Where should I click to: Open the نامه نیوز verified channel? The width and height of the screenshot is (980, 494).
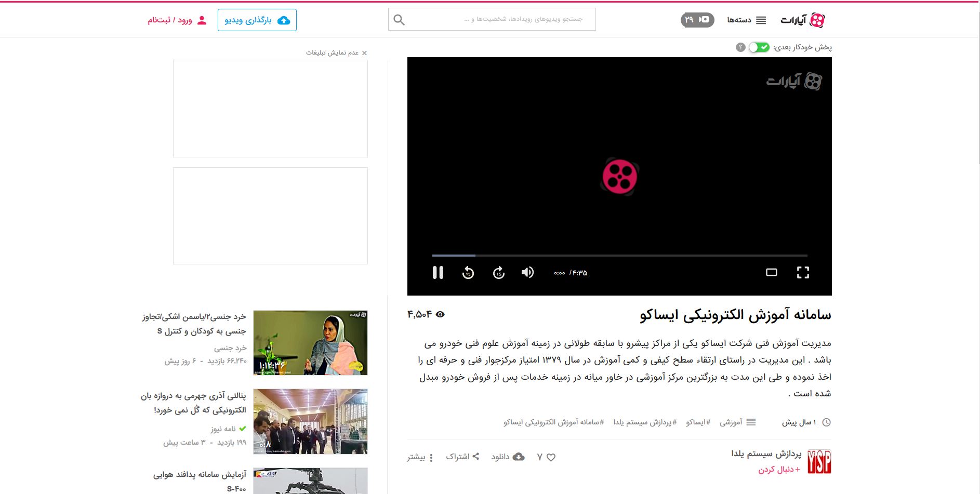tap(228, 429)
